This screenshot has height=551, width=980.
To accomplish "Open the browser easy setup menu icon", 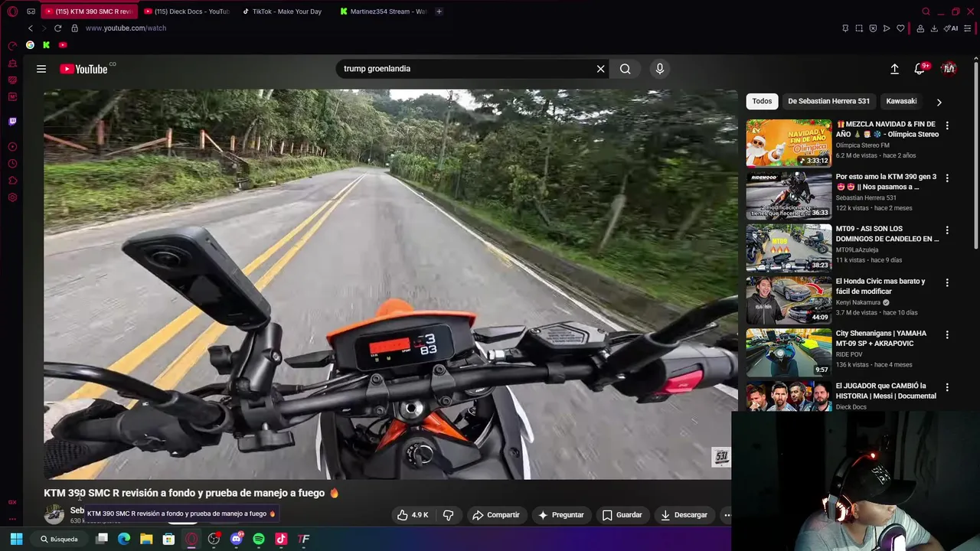I will [x=968, y=28].
